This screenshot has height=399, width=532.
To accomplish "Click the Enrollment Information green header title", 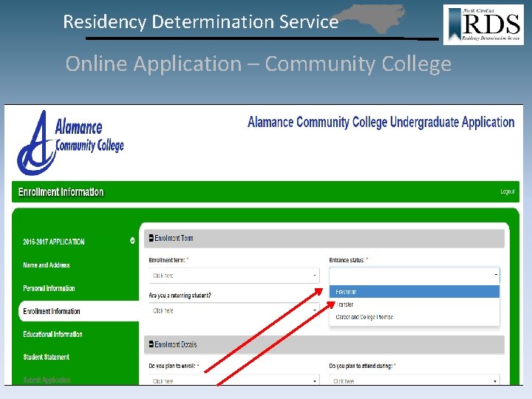I will click(61, 192).
